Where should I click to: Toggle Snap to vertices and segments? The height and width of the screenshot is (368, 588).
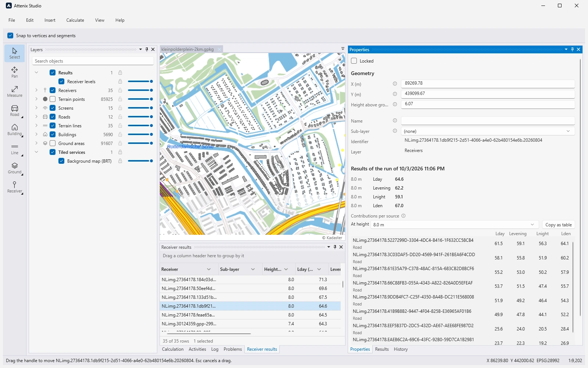point(10,36)
